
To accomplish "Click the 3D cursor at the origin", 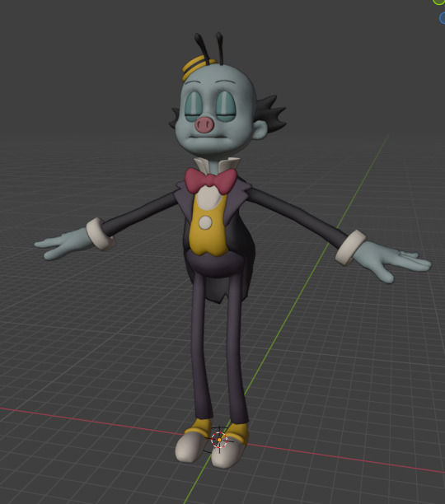I will (219, 440).
